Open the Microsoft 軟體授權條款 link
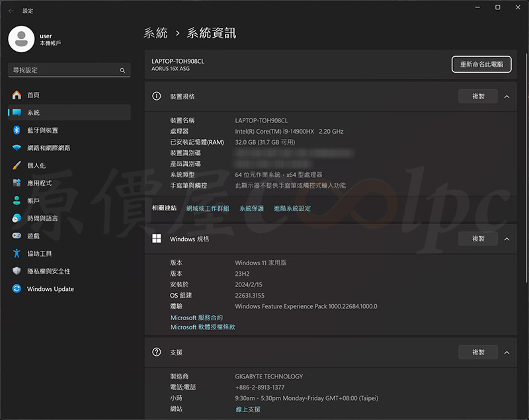This screenshot has height=420, width=529. 203,327
